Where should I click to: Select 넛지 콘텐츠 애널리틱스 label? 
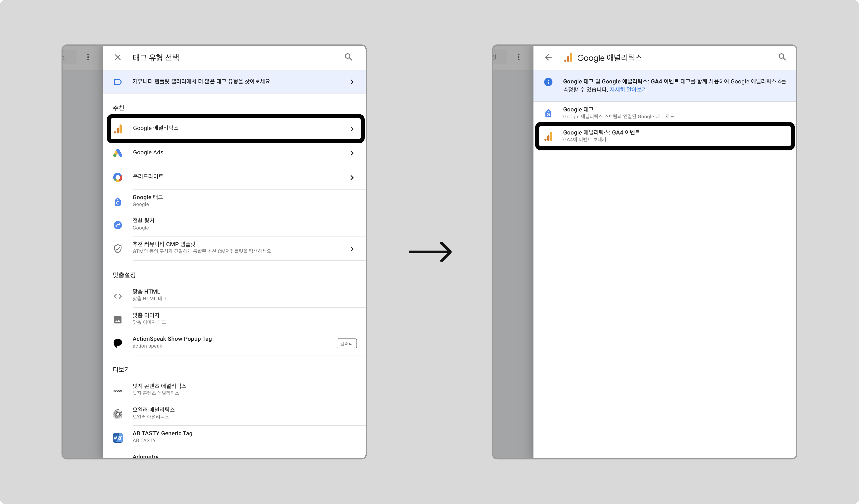point(159,386)
